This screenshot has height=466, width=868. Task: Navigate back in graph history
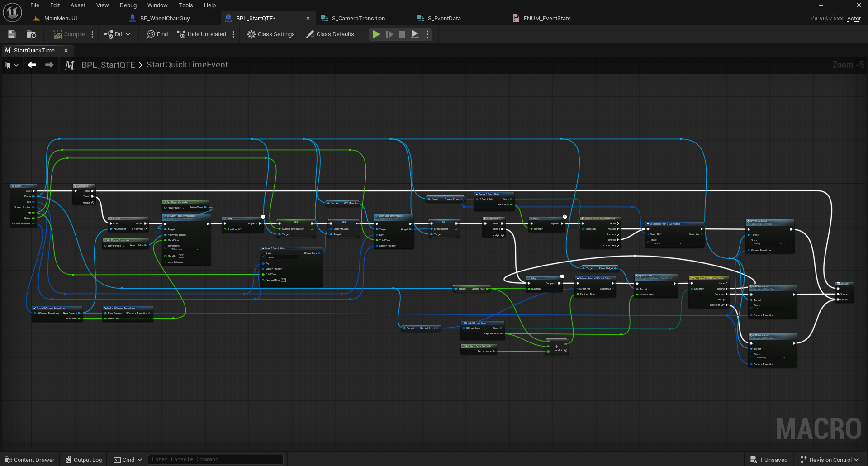coord(32,65)
